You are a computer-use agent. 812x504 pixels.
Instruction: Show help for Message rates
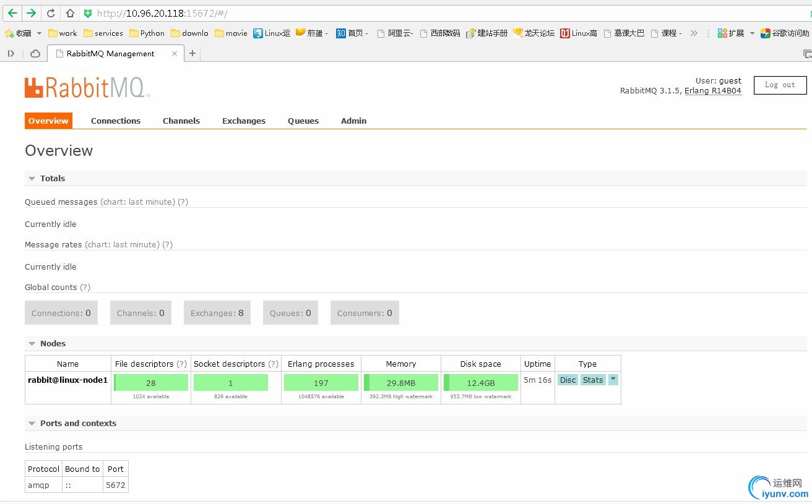(x=167, y=245)
